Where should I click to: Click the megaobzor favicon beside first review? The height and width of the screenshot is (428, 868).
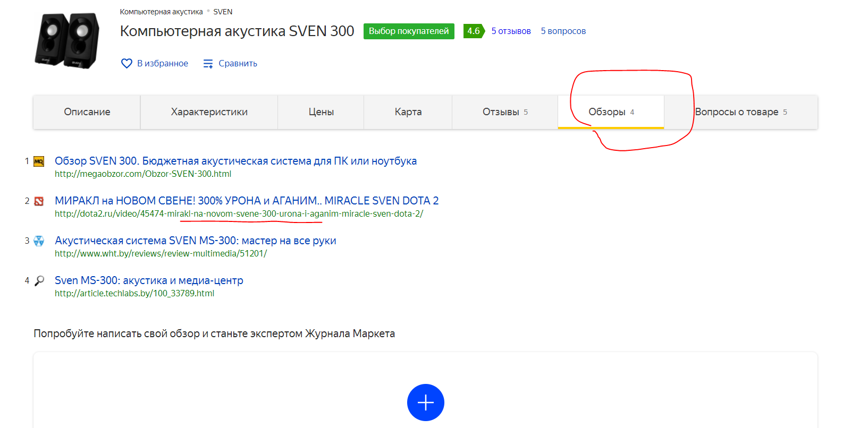coord(39,161)
